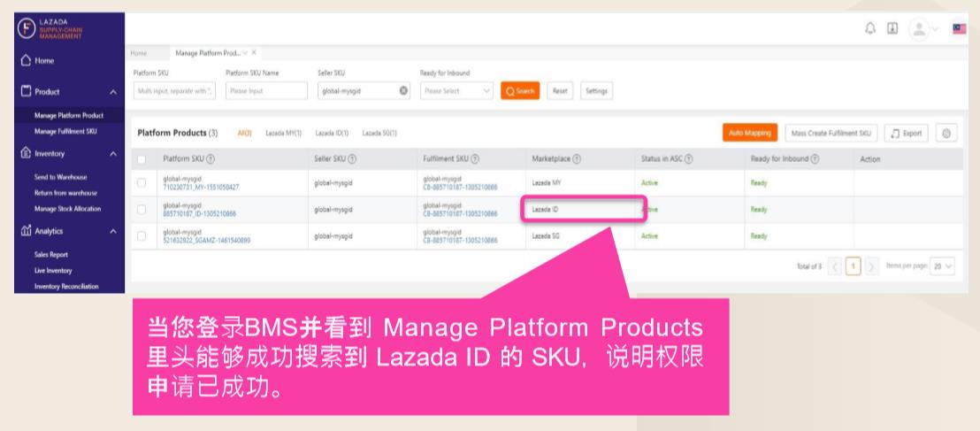Screen dimensions: 980x431
Task: Select the checkbox for the Lazada MY row
Action: click(142, 183)
